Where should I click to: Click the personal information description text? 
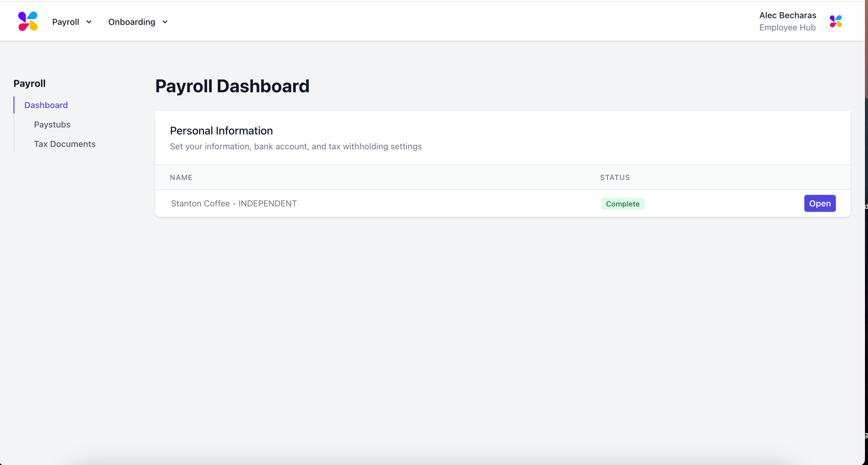295,146
